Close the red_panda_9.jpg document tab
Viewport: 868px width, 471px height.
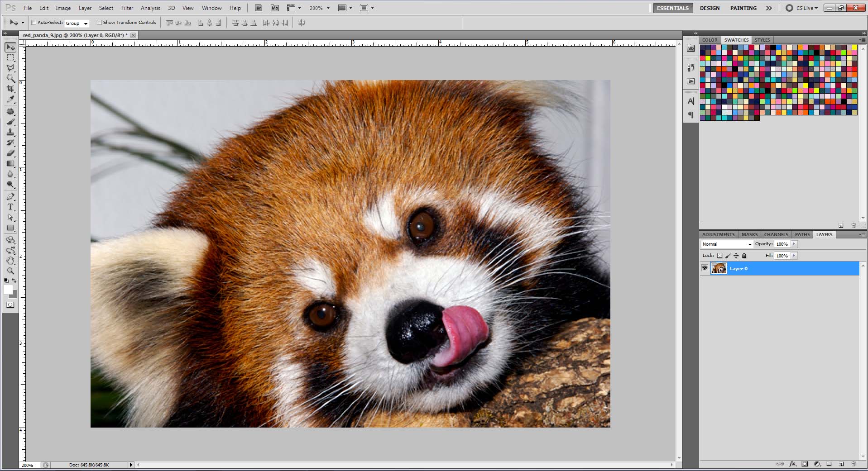133,35
